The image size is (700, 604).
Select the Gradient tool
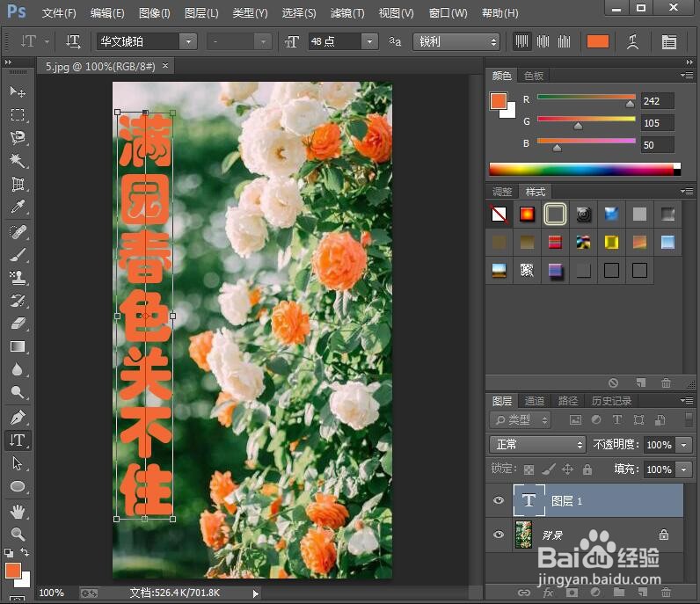pyautogui.click(x=18, y=347)
